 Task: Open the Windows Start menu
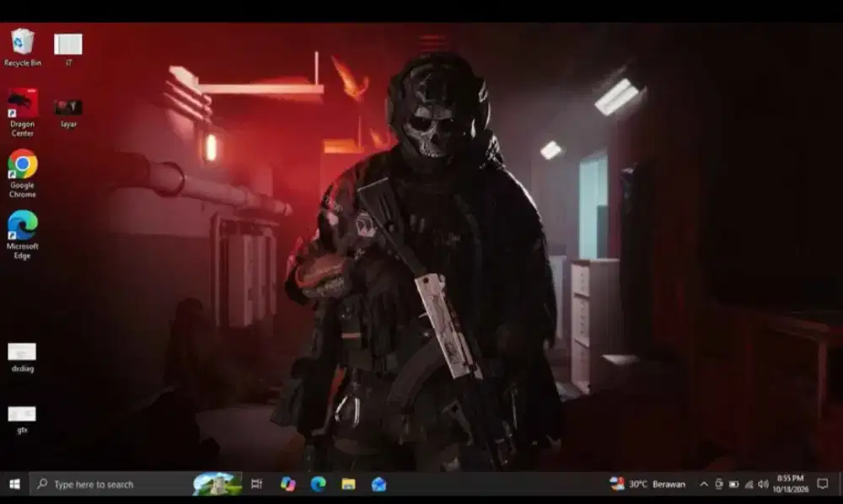pyautogui.click(x=14, y=484)
